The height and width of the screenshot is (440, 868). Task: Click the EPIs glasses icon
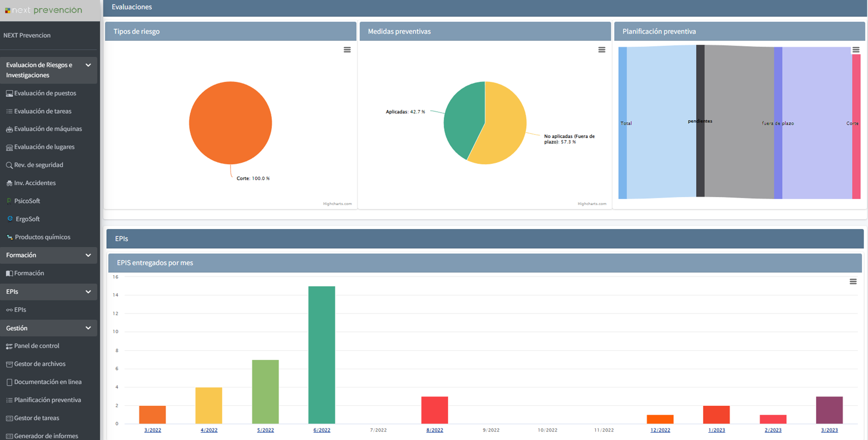point(9,310)
